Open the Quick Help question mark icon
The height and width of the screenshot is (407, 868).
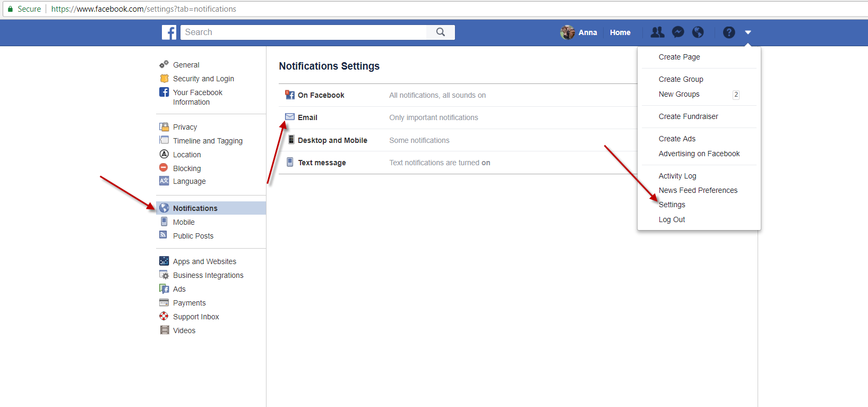click(x=729, y=32)
